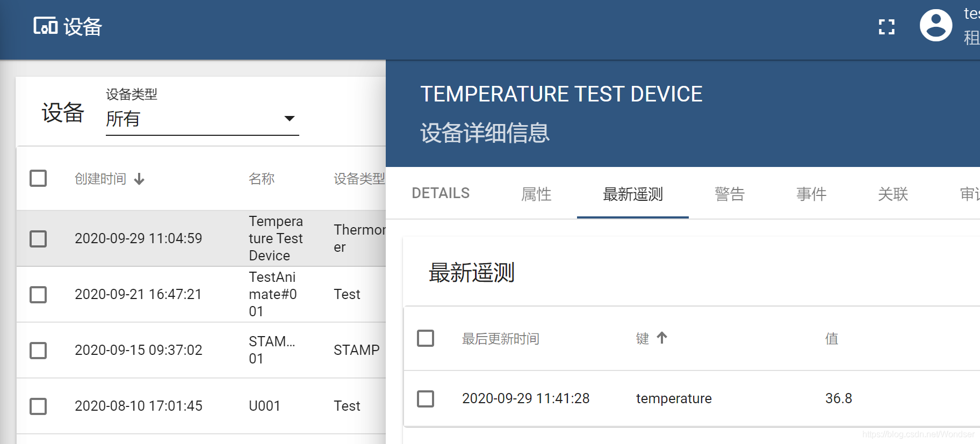Click the 名称 column header
This screenshot has width=980, height=444.
(x=262, y=179)
